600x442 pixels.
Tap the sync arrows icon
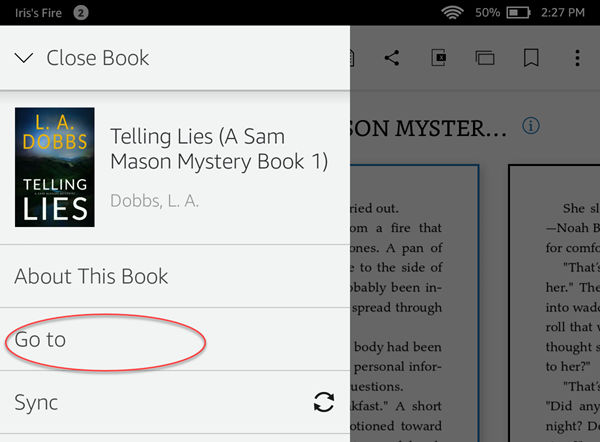[323, 402]
